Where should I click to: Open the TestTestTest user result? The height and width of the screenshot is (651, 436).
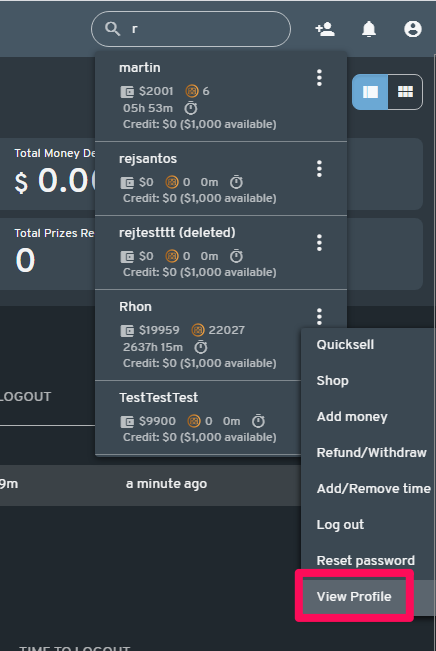coord(198,418)
